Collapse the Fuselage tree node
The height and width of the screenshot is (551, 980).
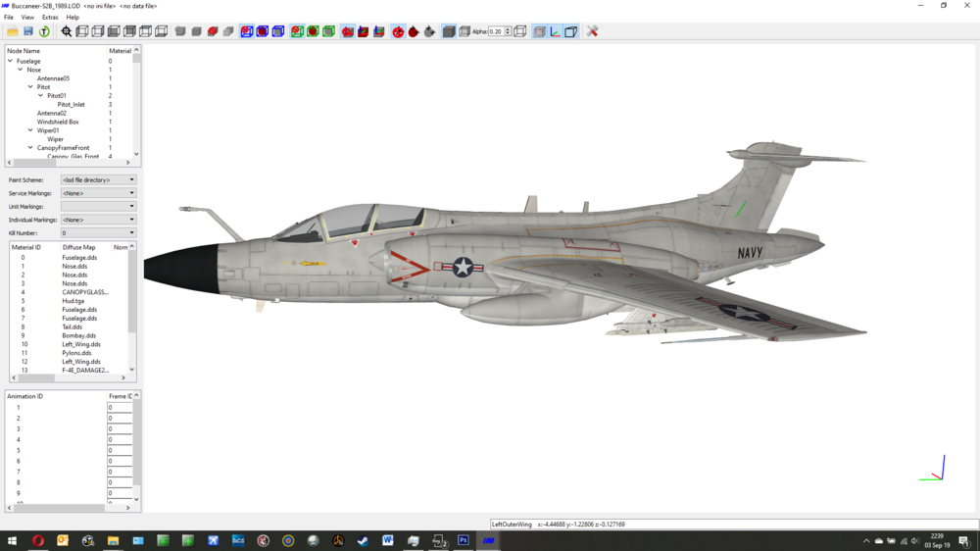point(10,62)
